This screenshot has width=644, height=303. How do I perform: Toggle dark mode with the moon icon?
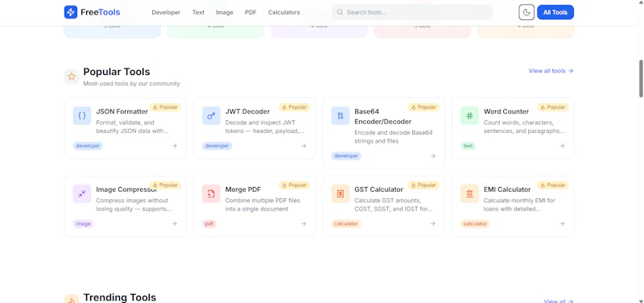coord(526,12)
